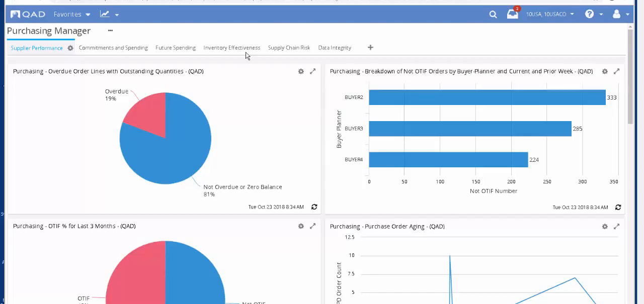Image resolution: width=644 pixels, height=304 pixels.
Task: Refresh the Overdue Order Lines panel
Action: tap(314, 207)
